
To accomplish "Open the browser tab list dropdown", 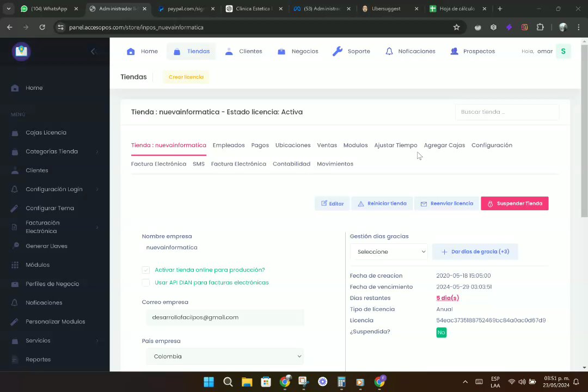I will pyautogui.click(x=8, y=9).
